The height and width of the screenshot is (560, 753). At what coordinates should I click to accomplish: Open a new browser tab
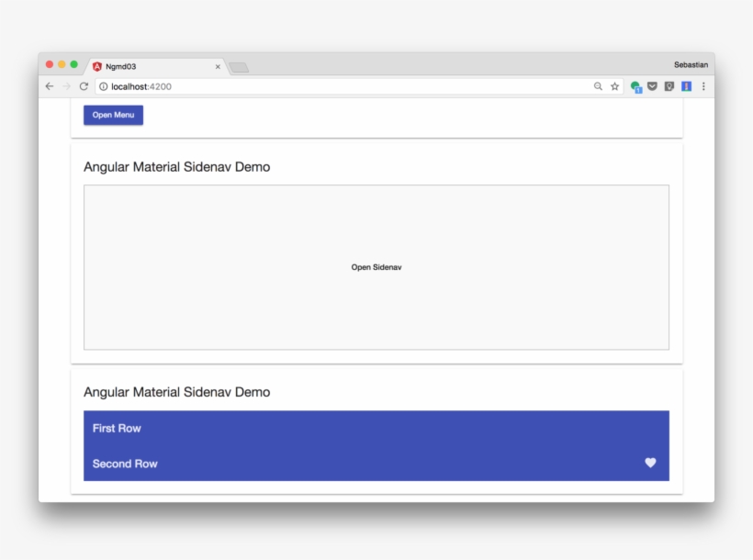[x=239, y=67]
